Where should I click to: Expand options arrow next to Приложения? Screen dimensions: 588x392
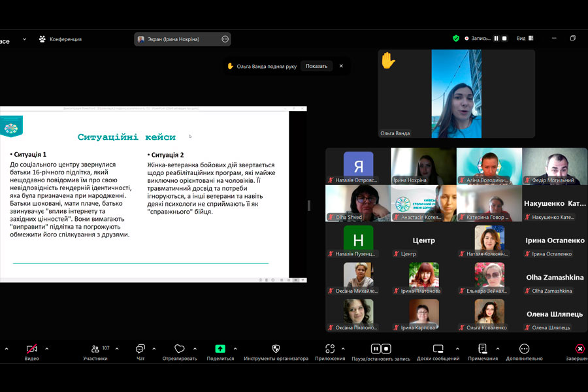[x=343, y=349]
